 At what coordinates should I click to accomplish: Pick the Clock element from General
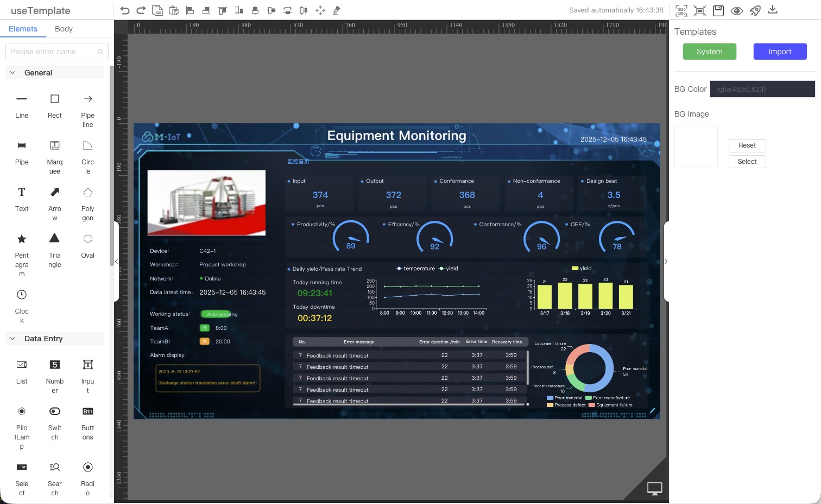tap(22, 295)
